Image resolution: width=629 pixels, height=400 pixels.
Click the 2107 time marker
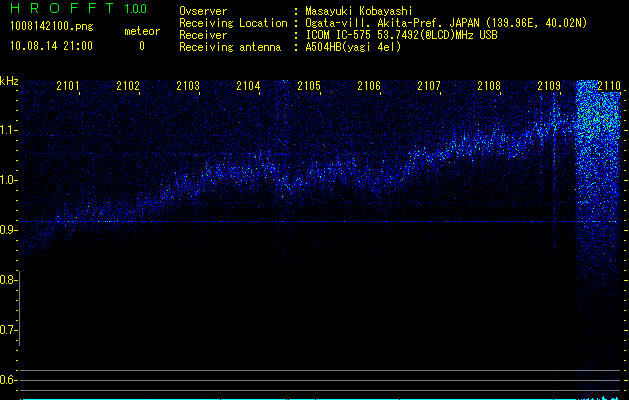click(x=429, y=87)
